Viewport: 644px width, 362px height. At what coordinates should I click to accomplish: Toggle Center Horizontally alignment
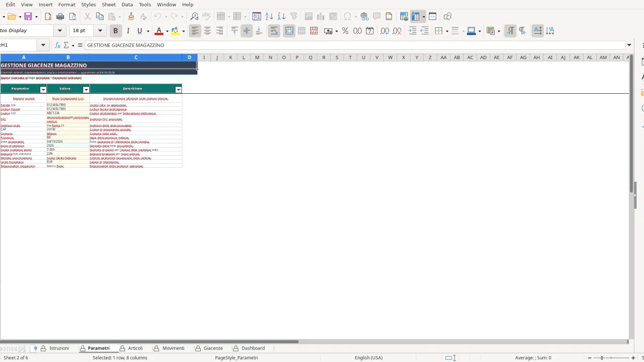coord(207,31)
